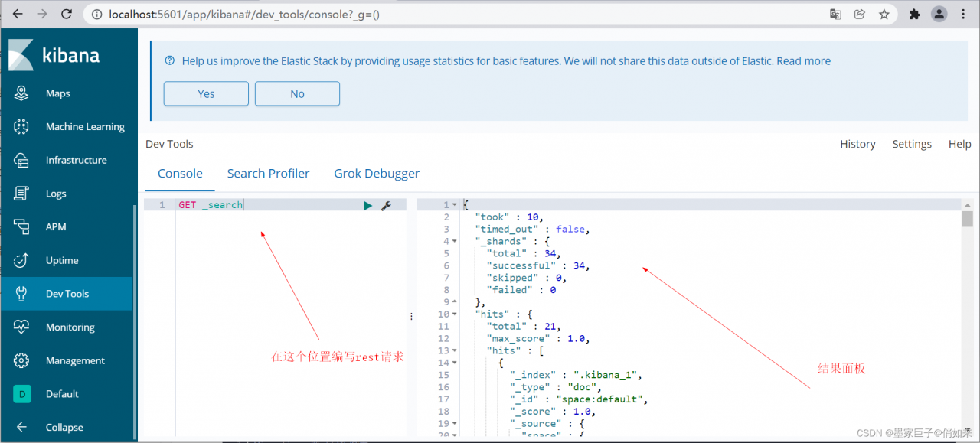Screen dimensions: 980x443
Task: Click the "took" : 10 line in the results
Action: point(509,217)
